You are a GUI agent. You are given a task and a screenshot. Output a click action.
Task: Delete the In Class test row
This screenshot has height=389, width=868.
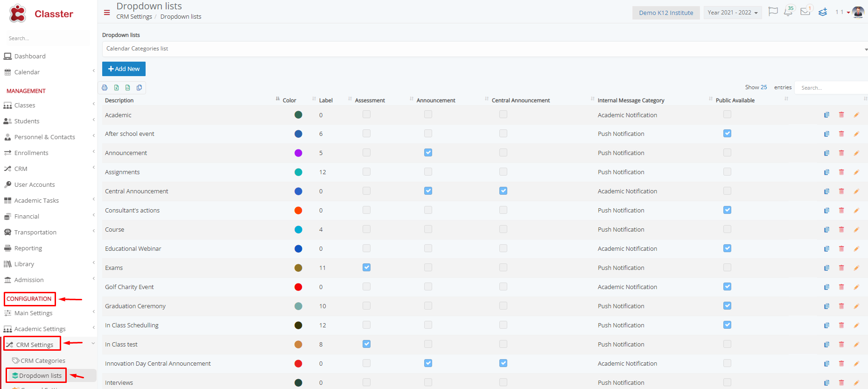coord(841,345)
